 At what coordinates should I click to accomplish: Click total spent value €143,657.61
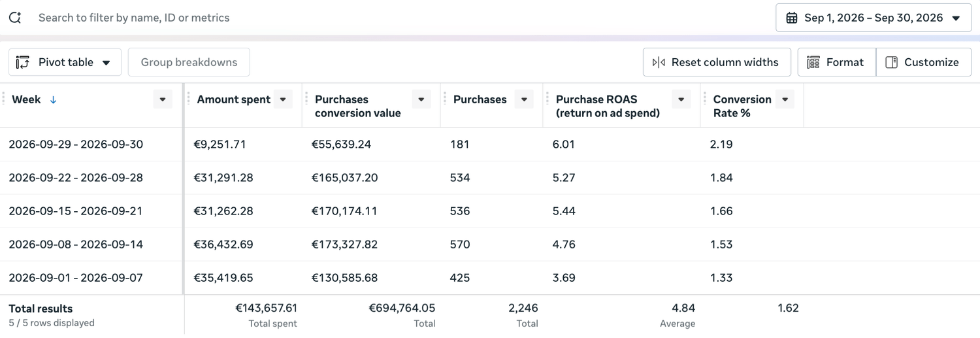(267, 308)
